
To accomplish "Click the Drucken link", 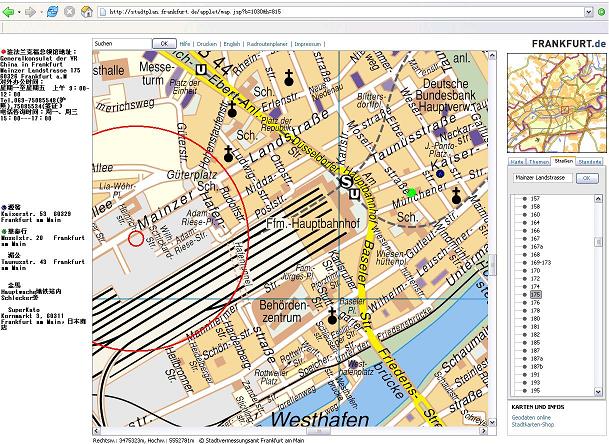I will (207, 44).
